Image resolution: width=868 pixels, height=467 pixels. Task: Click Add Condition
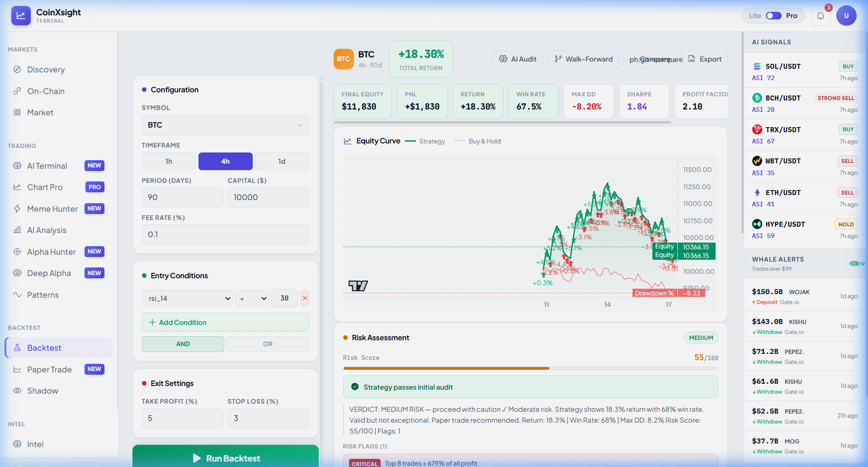pos(225,322)
